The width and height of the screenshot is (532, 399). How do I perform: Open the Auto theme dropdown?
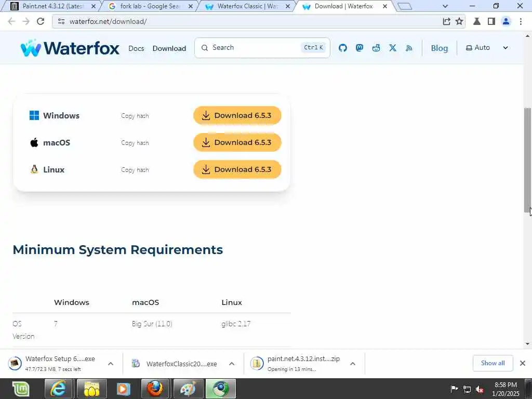tap(486, 48)
